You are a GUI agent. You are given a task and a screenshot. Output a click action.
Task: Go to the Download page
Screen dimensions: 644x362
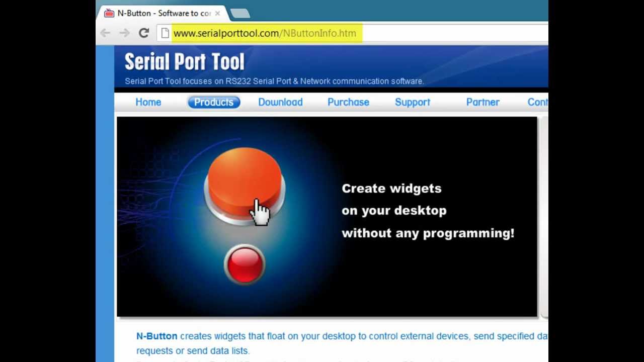280,102
